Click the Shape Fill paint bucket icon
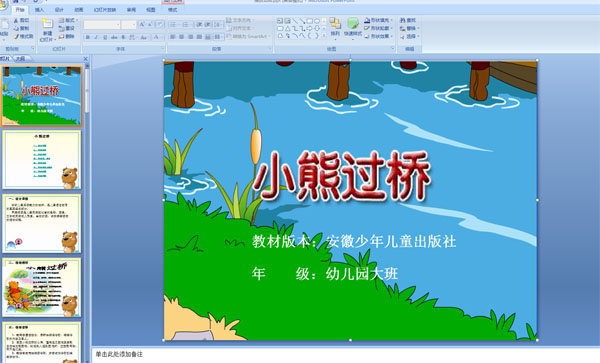 pyautogui.click(x=367, y=20)
